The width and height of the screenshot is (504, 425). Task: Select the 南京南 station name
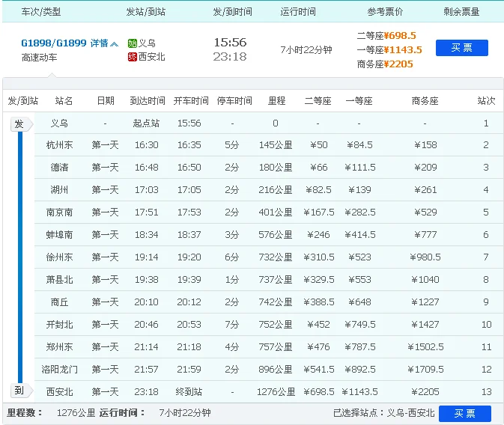59,212
